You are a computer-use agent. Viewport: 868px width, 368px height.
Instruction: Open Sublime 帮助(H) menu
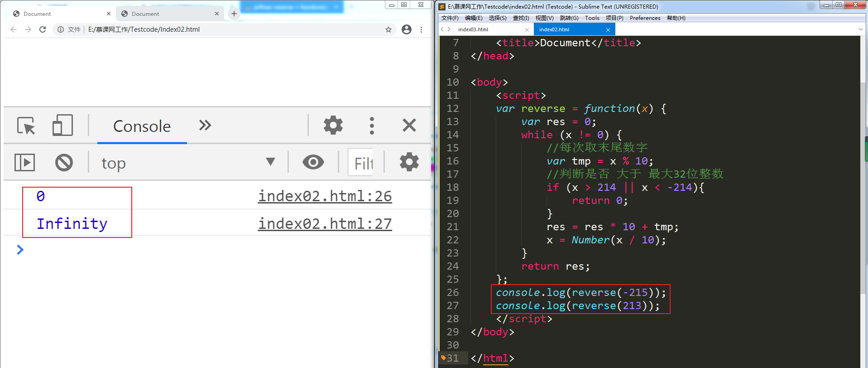click(x=676, y=18)
